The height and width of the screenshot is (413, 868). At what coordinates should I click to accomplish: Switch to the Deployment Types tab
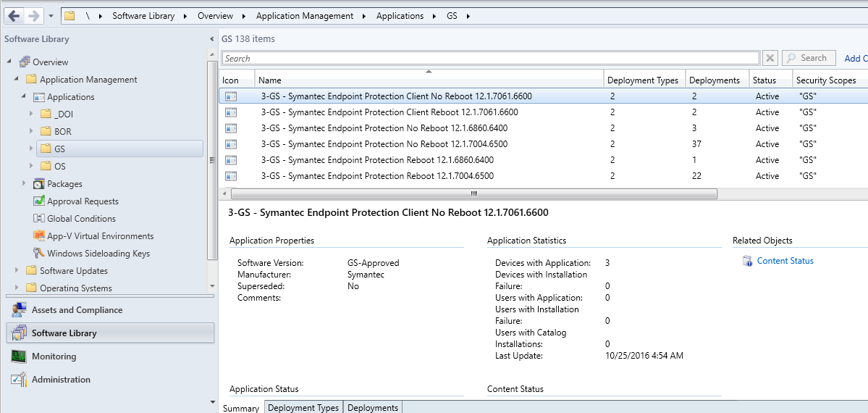point(303,407)
